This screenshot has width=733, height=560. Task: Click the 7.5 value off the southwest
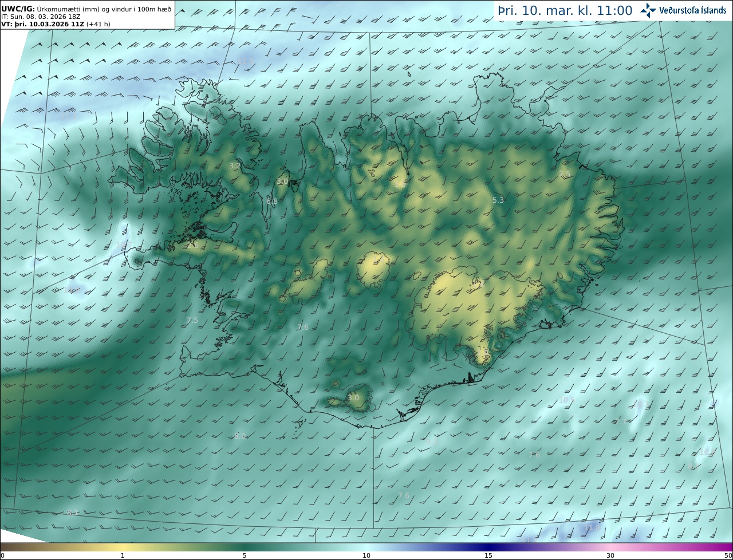pyautogui.click(x=192, y=321)
